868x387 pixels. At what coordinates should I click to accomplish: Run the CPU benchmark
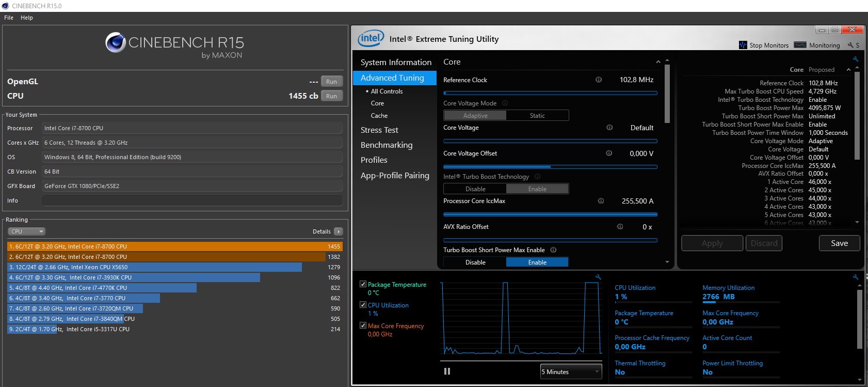pos(332,96)
